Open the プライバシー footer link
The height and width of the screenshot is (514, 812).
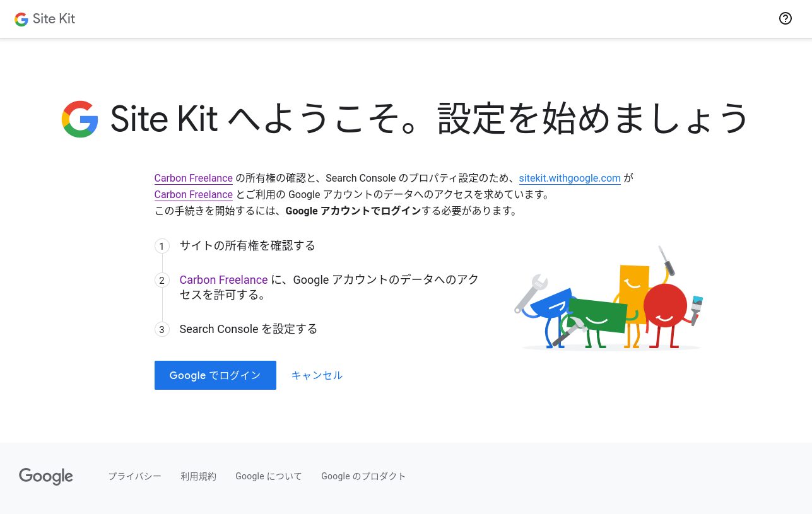pyautogui.click(x=134, y=476)
